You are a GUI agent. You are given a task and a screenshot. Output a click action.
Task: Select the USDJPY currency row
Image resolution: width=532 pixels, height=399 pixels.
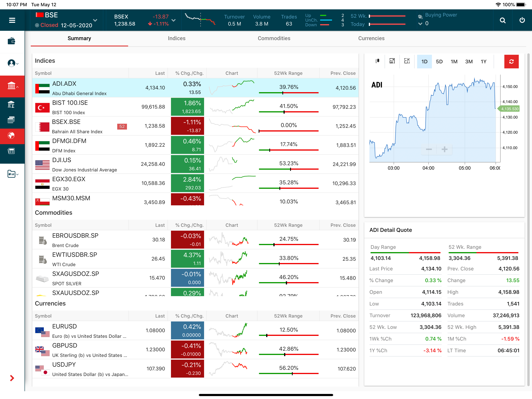point(195,369)
